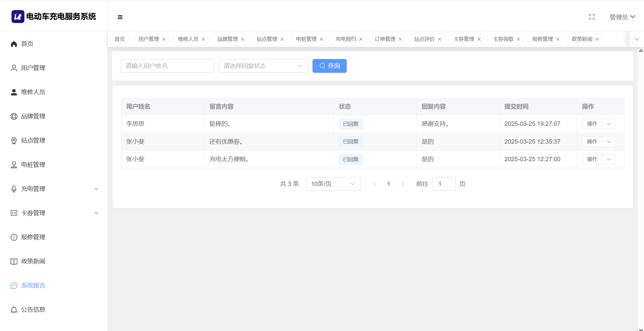Click the 查询 search button

pyautogui.click(x=329, y=66)
